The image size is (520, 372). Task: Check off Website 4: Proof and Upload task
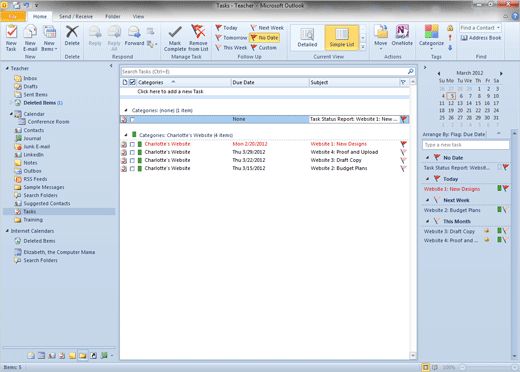coord(132,152)
